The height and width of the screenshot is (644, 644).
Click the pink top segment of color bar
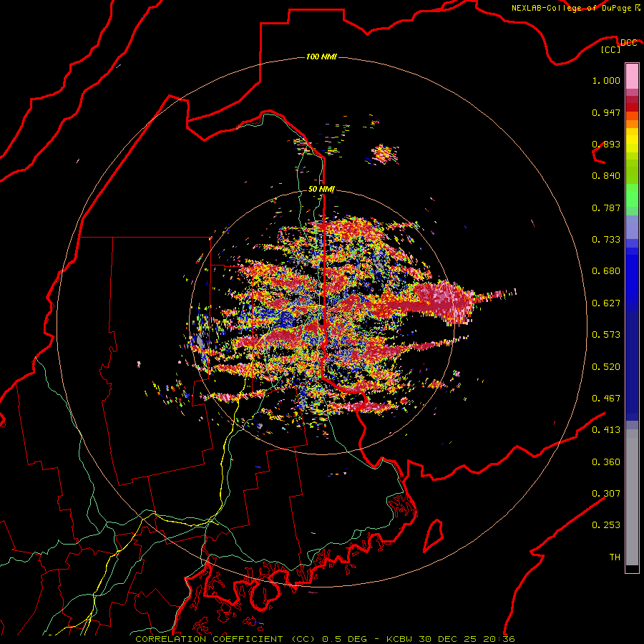[x=632, y=77]
